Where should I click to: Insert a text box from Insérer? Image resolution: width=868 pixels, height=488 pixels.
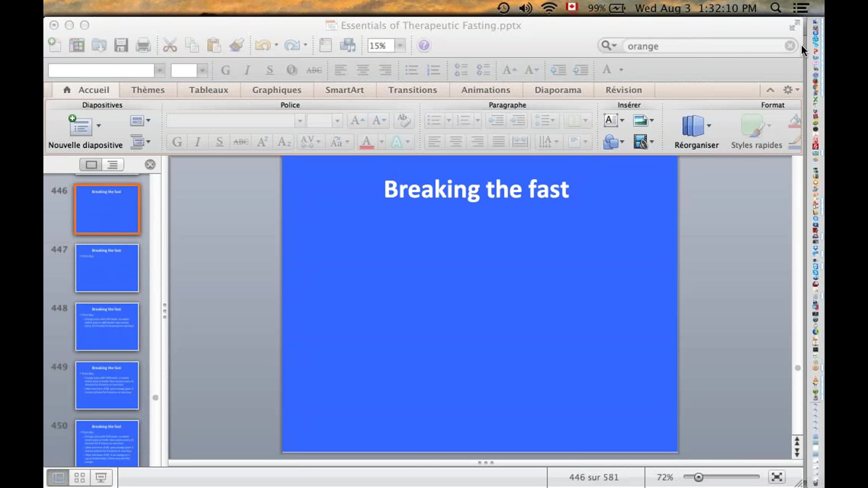point(610,120)
